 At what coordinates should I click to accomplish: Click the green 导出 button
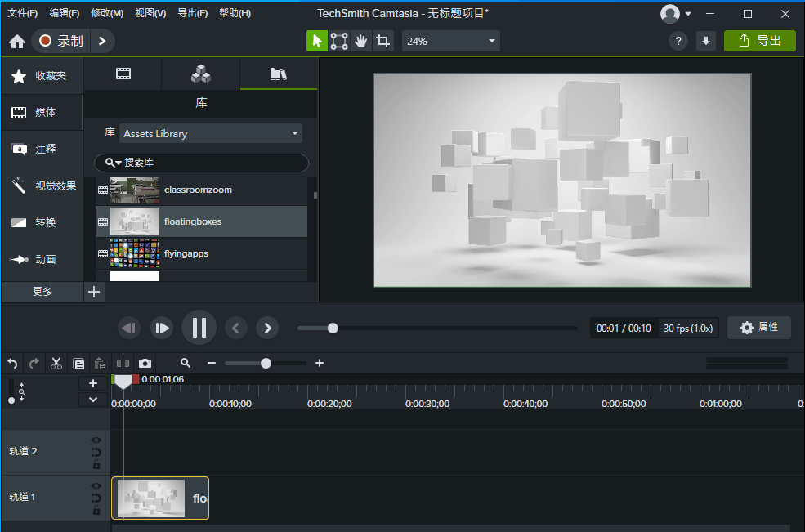pyautogui.click(x=759, y=41)
